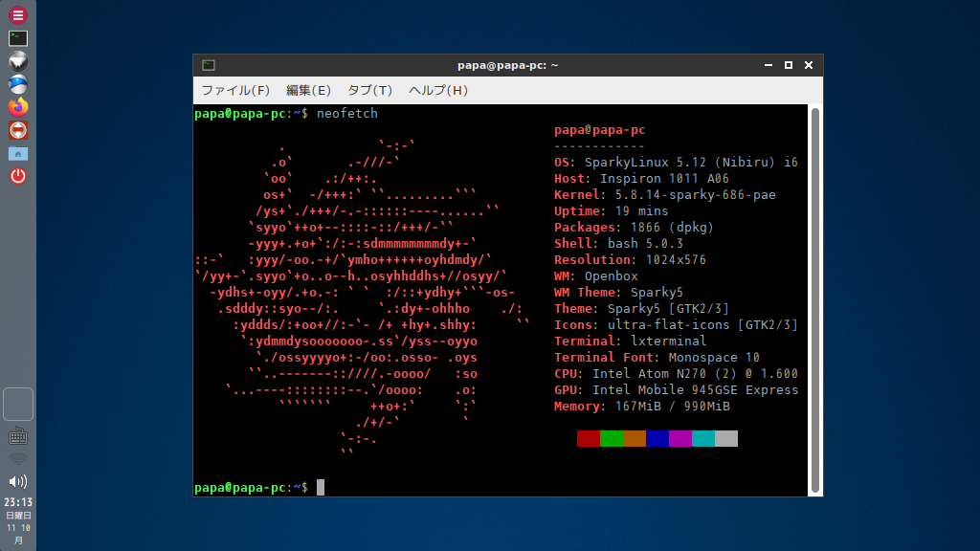The height and width of the screenshot is (551, 980).
Task: Open the 編集(E) menu
Action: (308, 91)
